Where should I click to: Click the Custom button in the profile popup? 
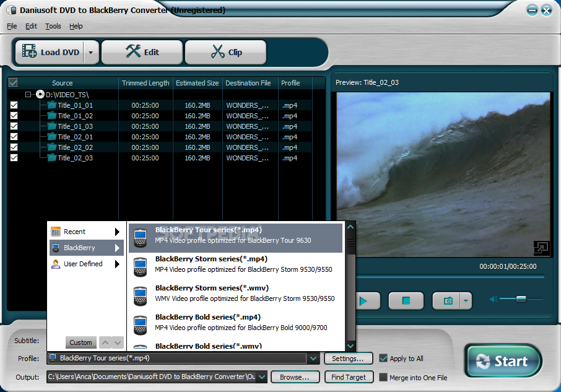click(81, 342)
